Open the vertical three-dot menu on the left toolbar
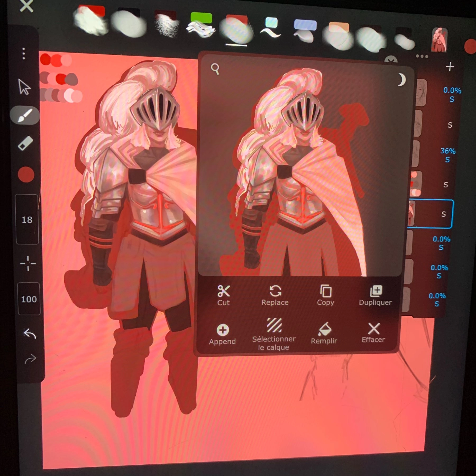476x476 pixels. [24, 54]
